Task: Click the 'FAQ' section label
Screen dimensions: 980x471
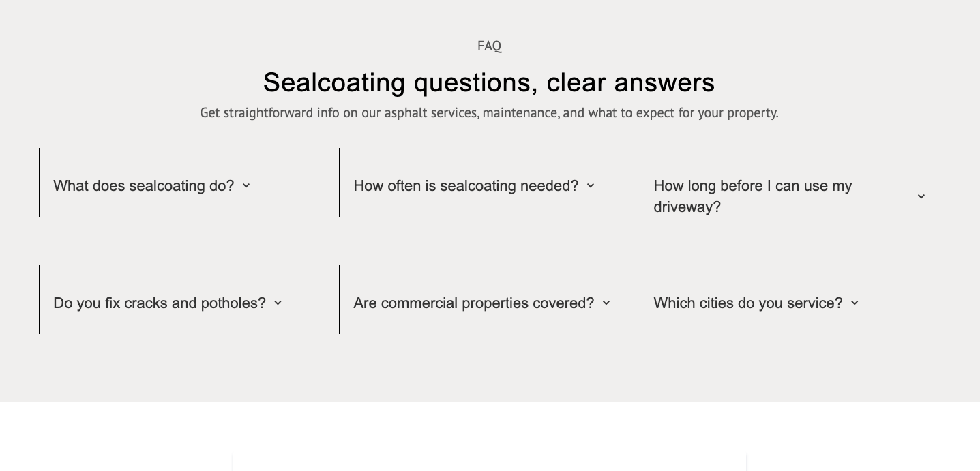Action: click(x=489, y=46)
